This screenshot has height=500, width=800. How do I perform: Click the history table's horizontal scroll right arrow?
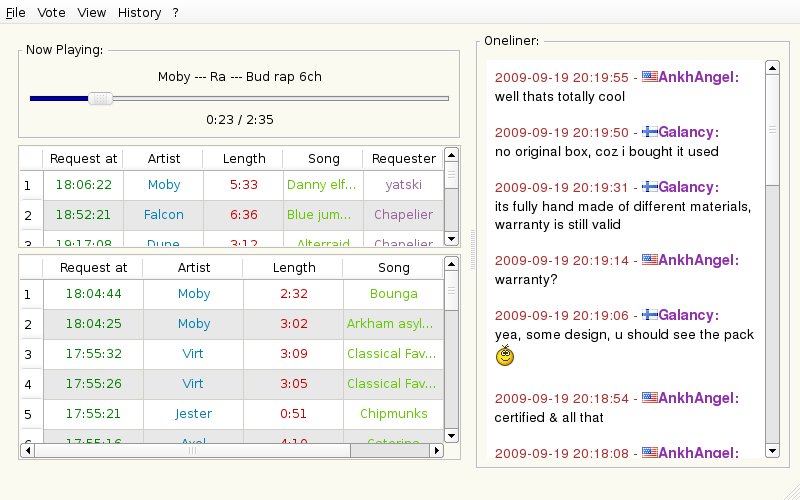[436, 451]
